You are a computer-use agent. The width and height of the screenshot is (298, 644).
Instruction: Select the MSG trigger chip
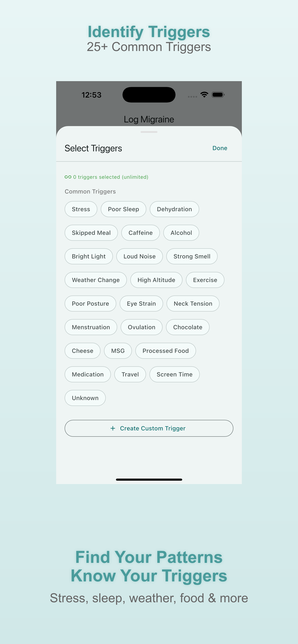118,351
